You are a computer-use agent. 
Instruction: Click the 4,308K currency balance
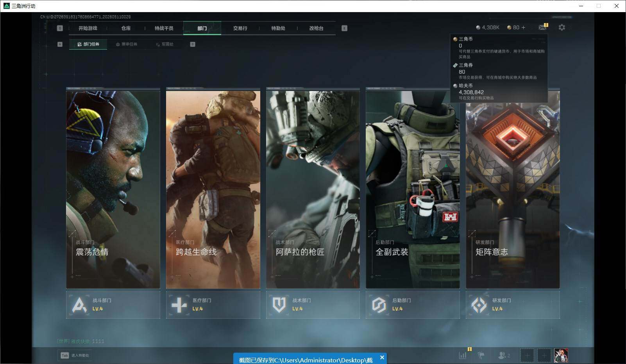pyautogui.click(x=490, y=27)
